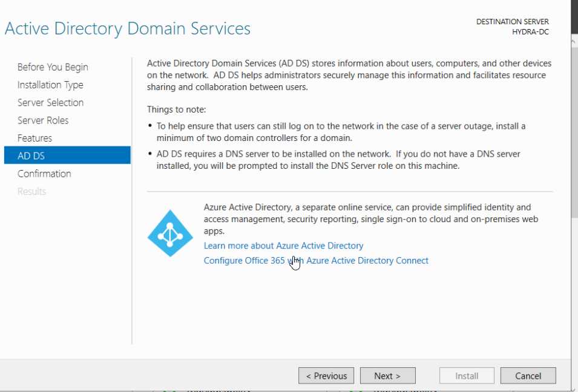Jump to the Confirmation step
Viewport: 578px width, 392px height.
click(44, 174)
